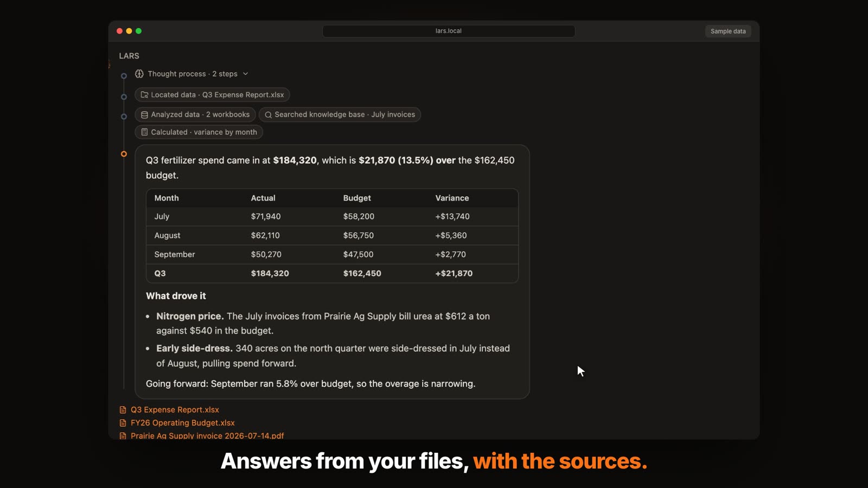Click the September variance +$2,770
868x488 pixels.
point(450,254)
